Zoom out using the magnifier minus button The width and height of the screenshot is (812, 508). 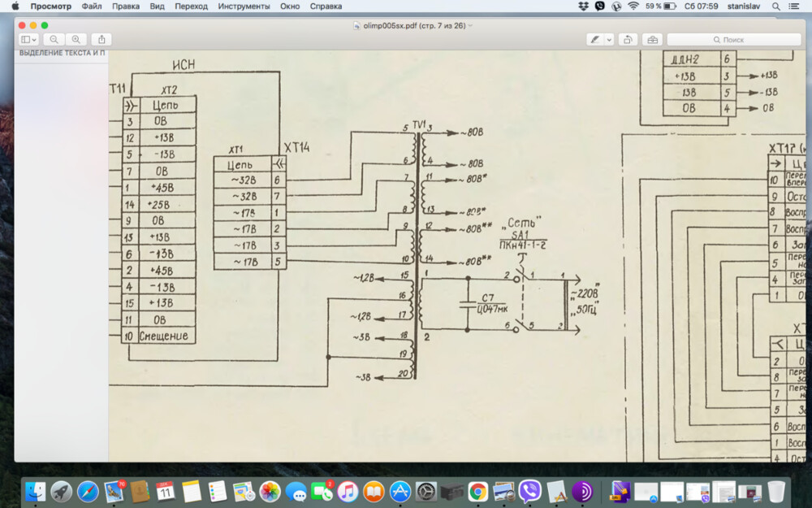coord(54,39)
